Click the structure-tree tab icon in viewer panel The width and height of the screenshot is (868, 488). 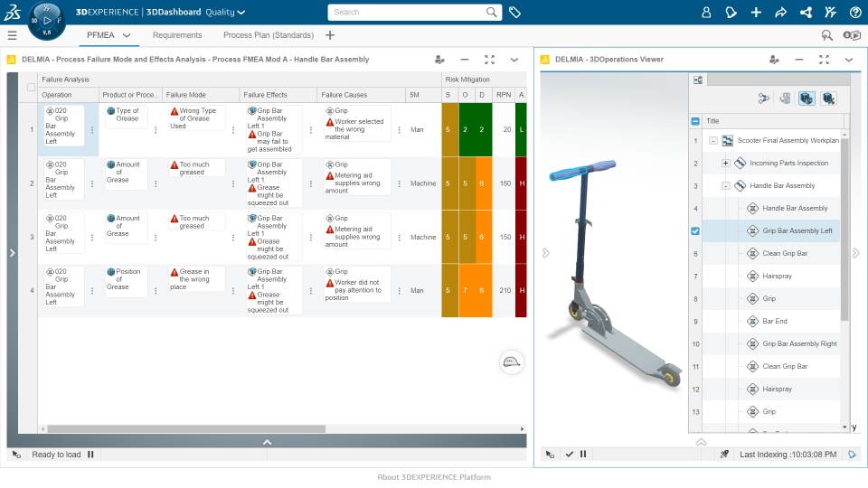point(698,80)
